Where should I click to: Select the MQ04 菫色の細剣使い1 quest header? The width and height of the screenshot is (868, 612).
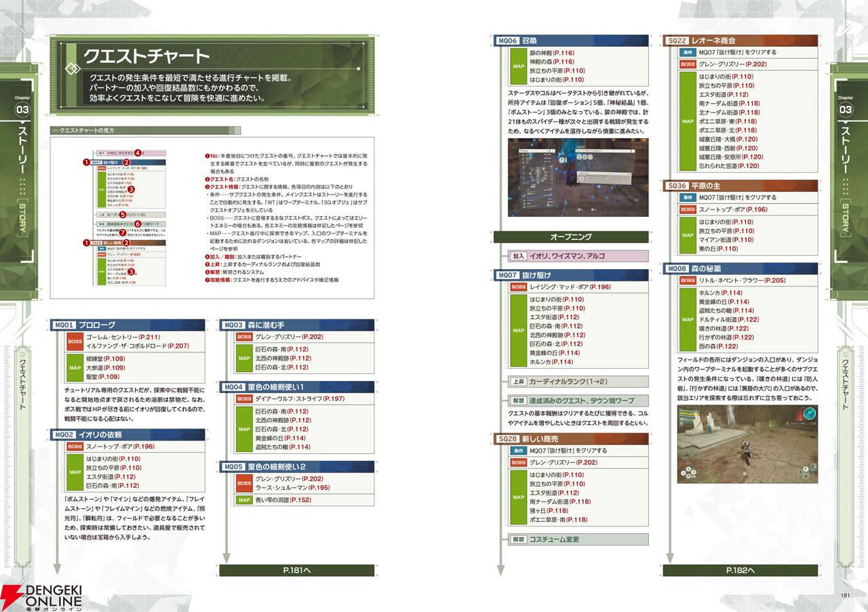pos(296,387)
